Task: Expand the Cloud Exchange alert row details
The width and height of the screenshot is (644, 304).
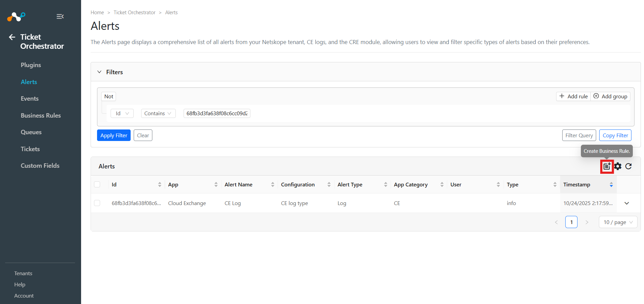Action: click(x=627, y=203)
